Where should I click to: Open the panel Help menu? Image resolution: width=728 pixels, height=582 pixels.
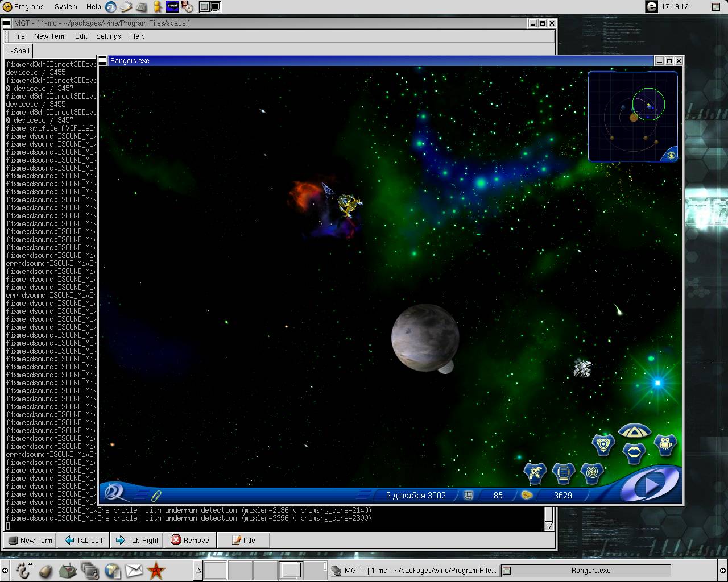pyautogui.click(x=94, y=7)
